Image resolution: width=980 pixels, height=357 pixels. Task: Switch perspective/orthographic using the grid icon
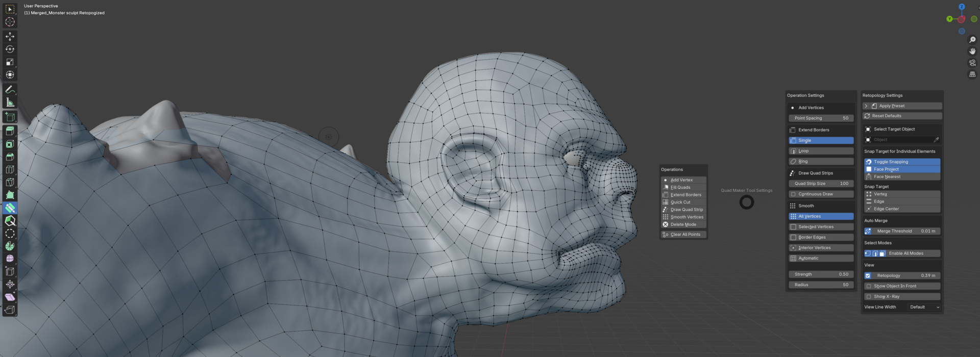click(972, 74)
